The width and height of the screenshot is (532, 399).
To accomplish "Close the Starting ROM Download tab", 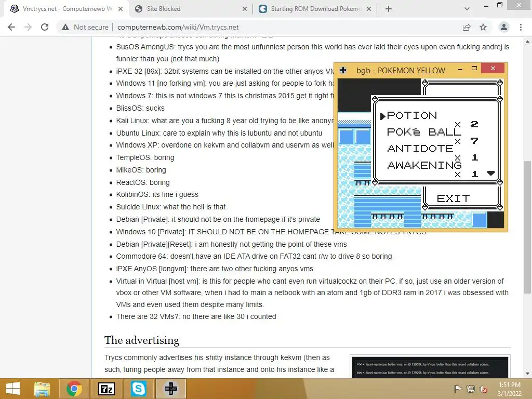I will pyautogui.click(x=369, y=9).
